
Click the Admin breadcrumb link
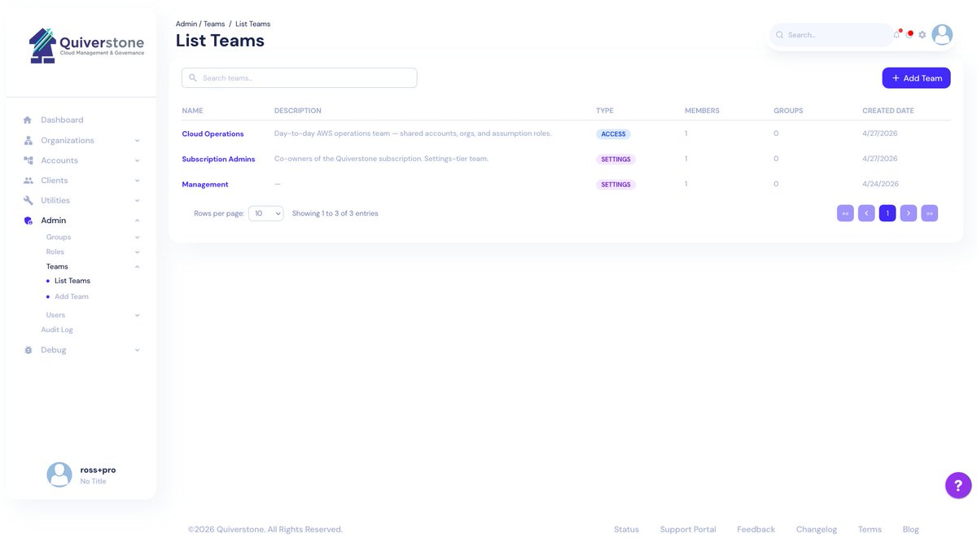click(x=186, y=24)
